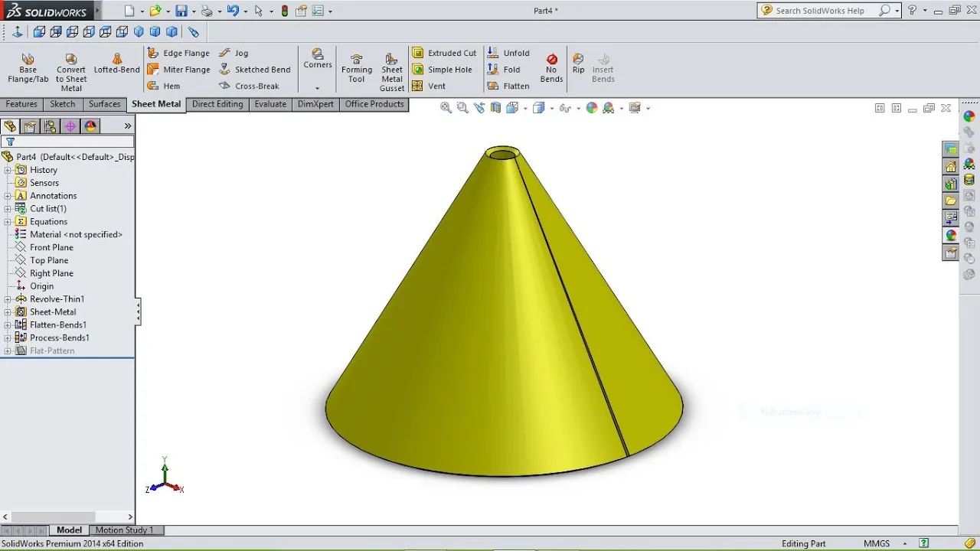Select Sheet Metal Gusset tool
Viewport: 980px width, 551px height.
click(x=392, y=73)
